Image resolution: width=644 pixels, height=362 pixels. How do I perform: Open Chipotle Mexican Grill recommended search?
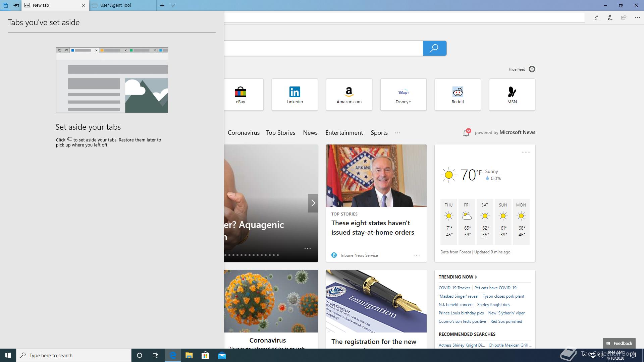pos(510,345)
